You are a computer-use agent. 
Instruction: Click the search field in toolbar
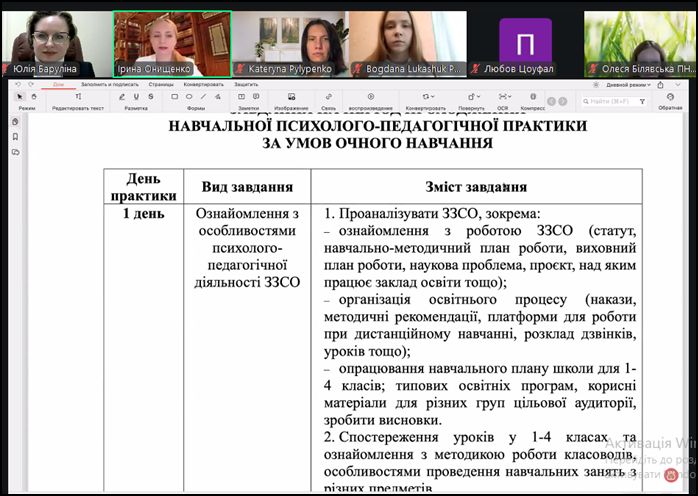[612, 101]
